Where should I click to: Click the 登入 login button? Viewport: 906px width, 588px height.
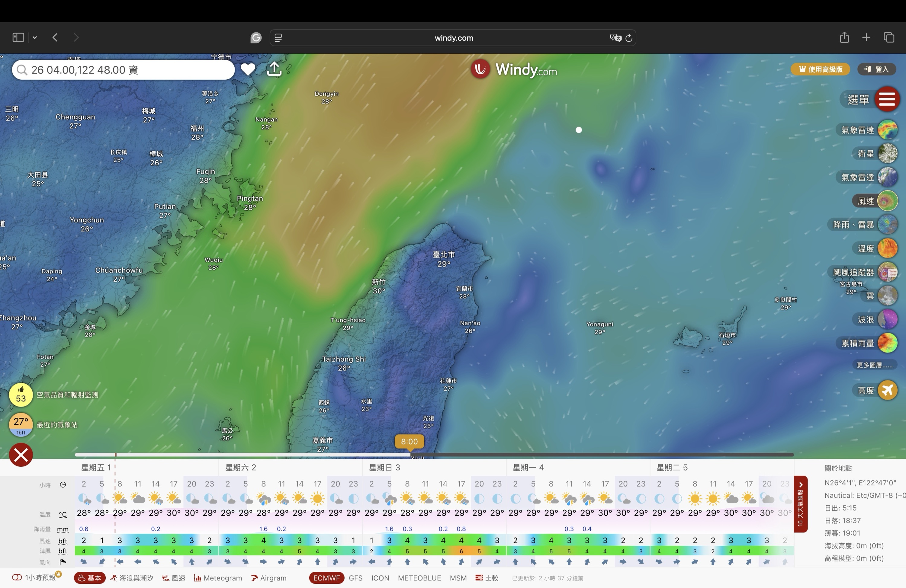pos(877,69)
